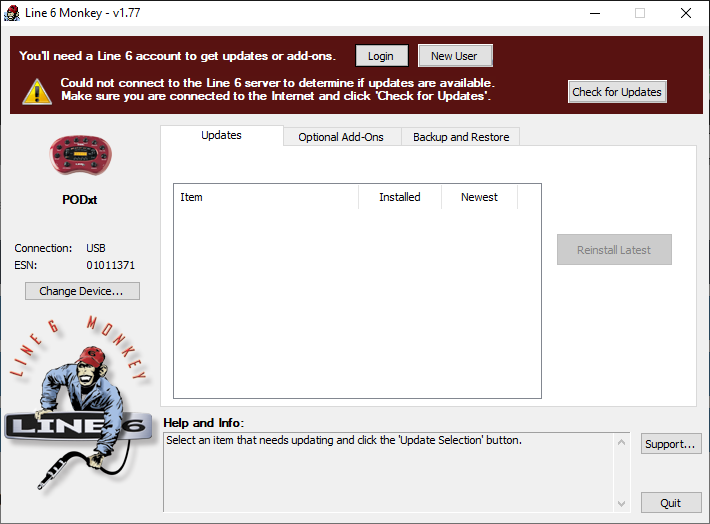The height and width of the screenshot is (524, 710).
Task: Click the Installed column header
Action: [399, 197]
